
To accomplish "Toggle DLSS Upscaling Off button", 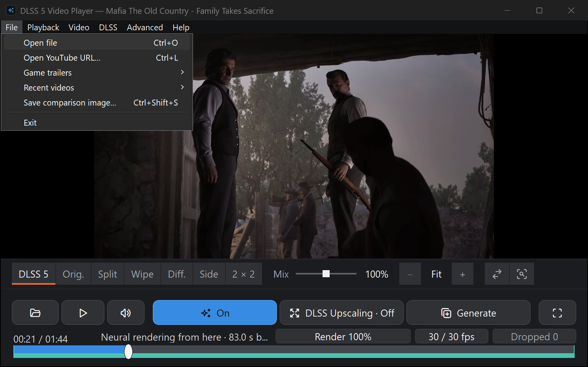I will (341, 313).
